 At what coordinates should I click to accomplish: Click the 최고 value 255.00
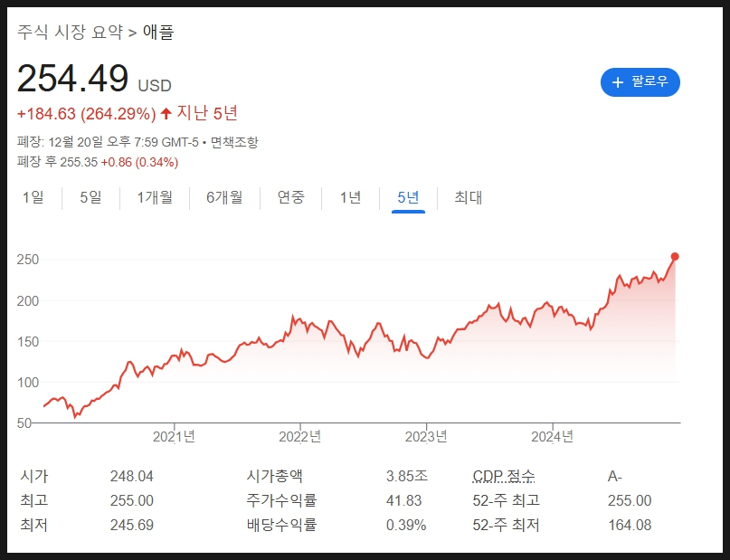point(132,500)
